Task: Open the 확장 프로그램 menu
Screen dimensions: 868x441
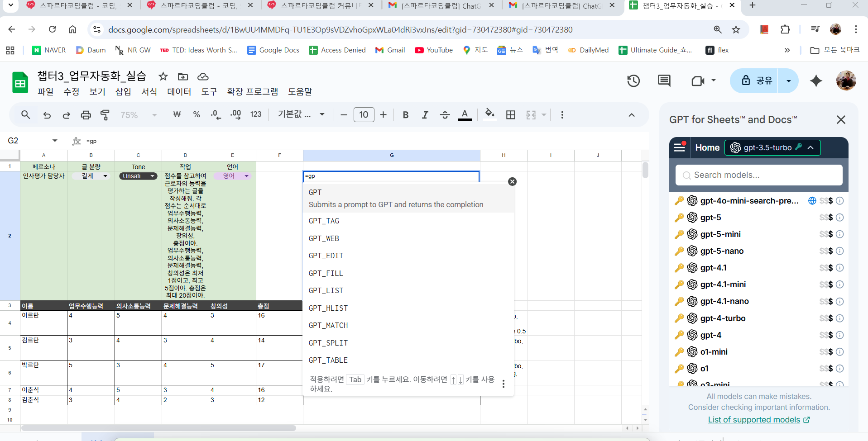Action: pos(252,91)
